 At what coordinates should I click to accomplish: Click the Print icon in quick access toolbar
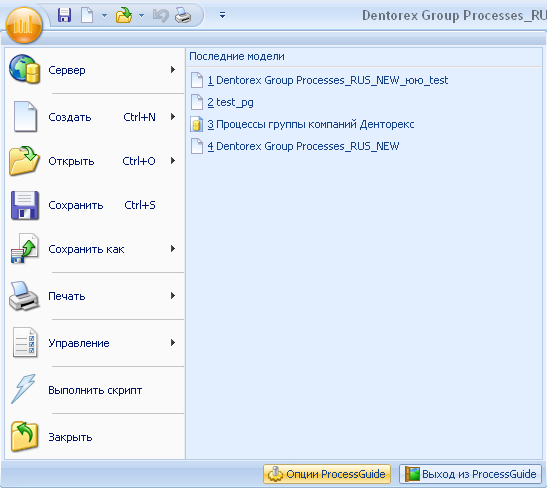[x=183, y=16]
